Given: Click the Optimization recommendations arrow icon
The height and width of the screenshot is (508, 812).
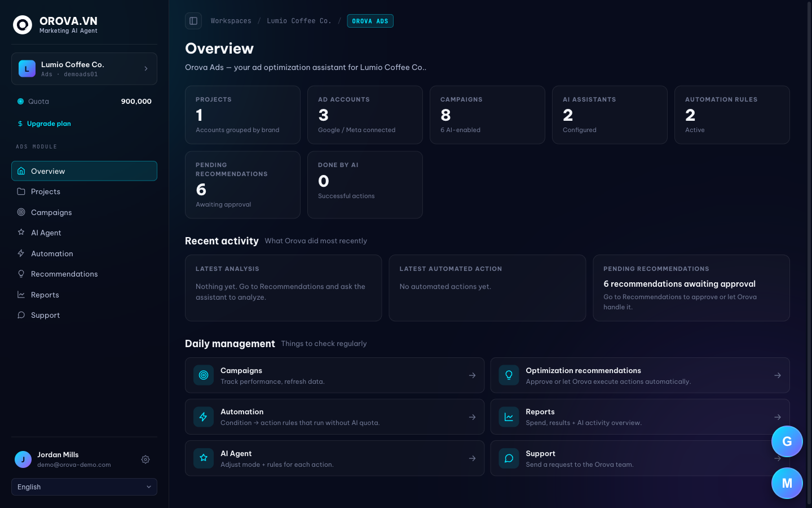Looking at the screenshot, I should 778,375.
